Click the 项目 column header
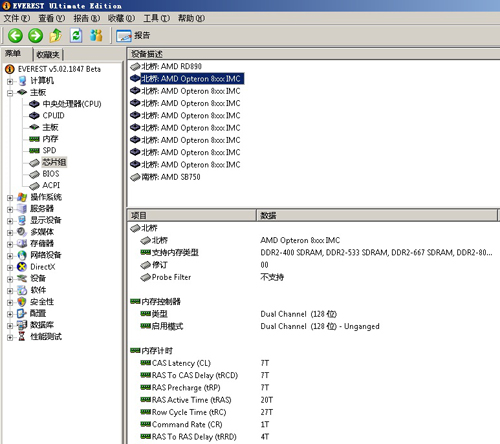 [192, 216]
